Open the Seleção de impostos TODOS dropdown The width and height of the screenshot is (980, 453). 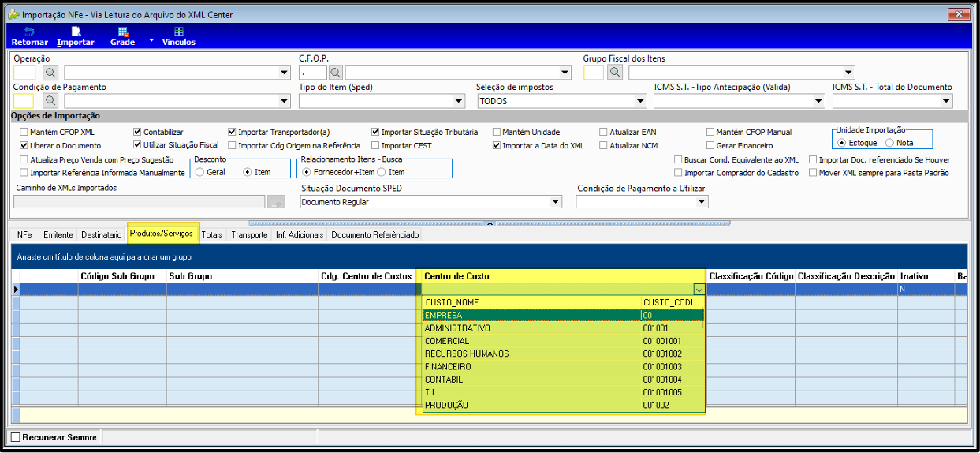641,101
